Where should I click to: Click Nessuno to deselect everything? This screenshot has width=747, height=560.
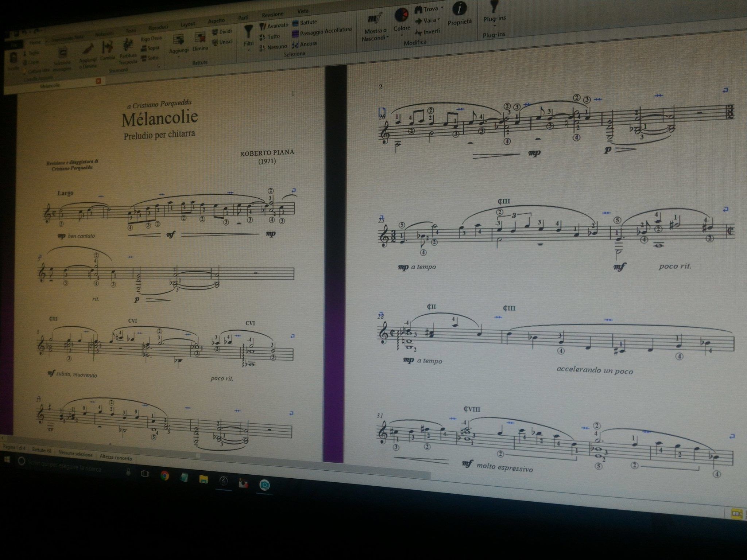[x=274, y=47]
